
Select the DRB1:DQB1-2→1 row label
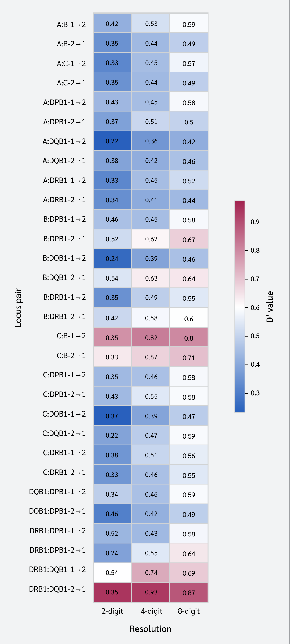[x=58, y=589]
